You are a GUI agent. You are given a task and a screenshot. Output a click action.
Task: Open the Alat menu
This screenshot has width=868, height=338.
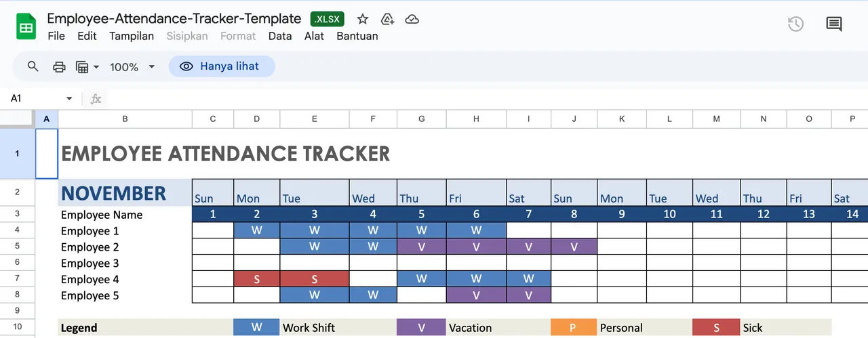pos(314,36)
